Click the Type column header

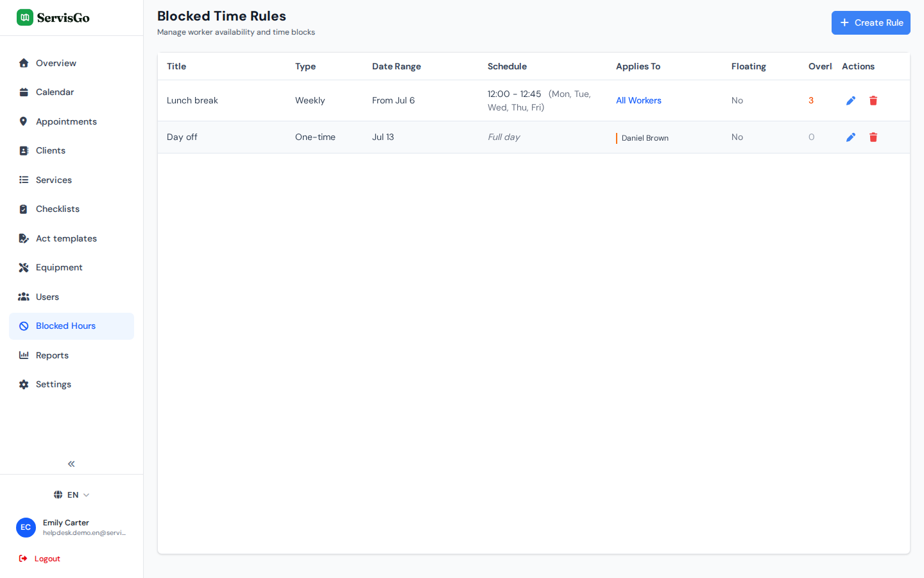tap(305, 66)
